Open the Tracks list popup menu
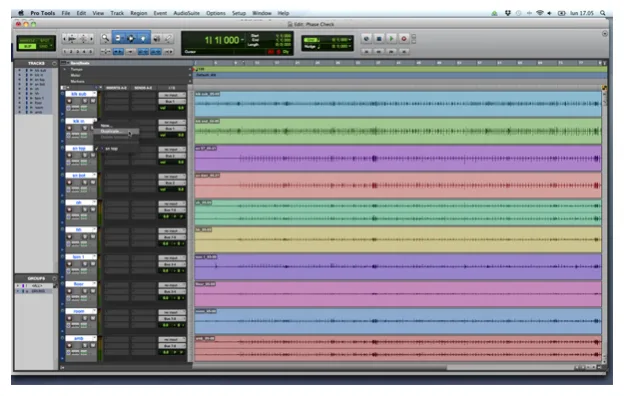Viewport: 634px width, 396px height. click(x=54, y=64)
